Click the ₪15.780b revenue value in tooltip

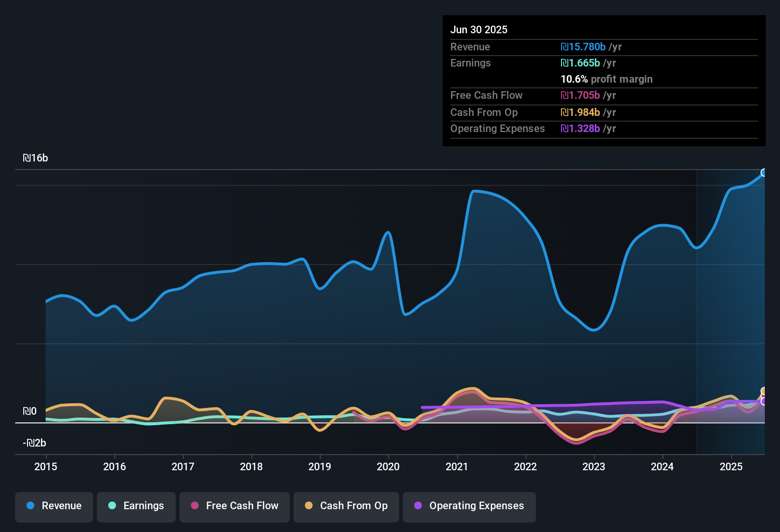583,47
